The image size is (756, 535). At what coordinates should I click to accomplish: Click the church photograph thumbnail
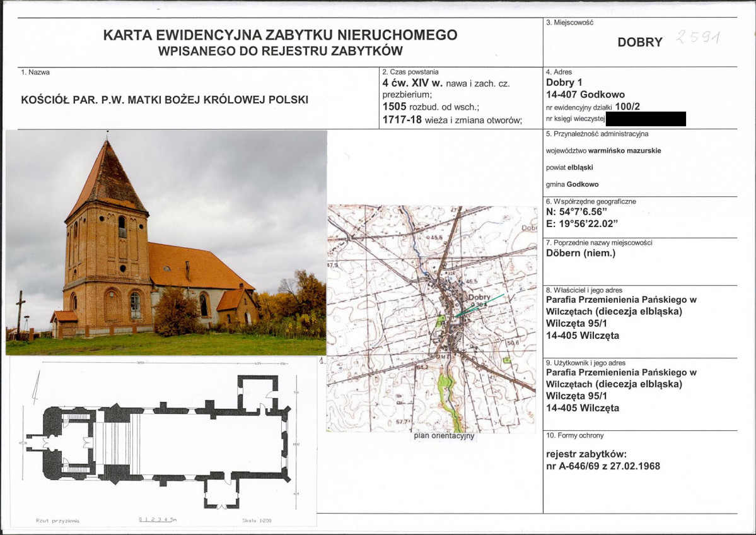tap(166, 243)
